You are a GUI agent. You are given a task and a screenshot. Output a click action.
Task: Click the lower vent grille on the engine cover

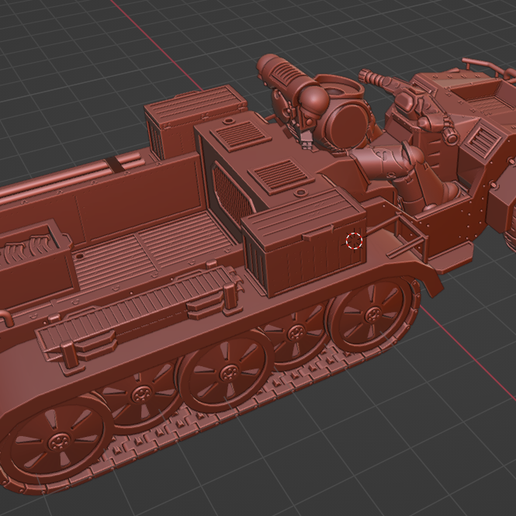[x=281, y=173]
